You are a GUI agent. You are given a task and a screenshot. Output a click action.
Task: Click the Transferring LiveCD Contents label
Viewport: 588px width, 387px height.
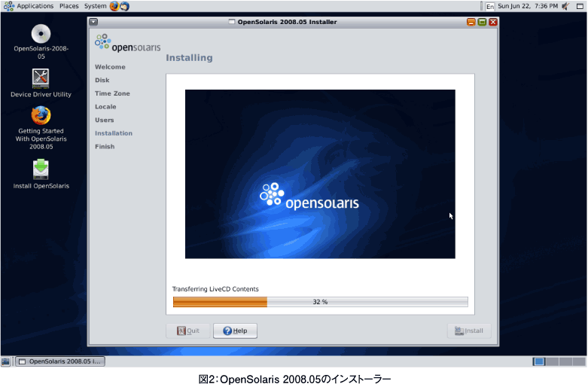pyautogui.click(x=215, y=289)
